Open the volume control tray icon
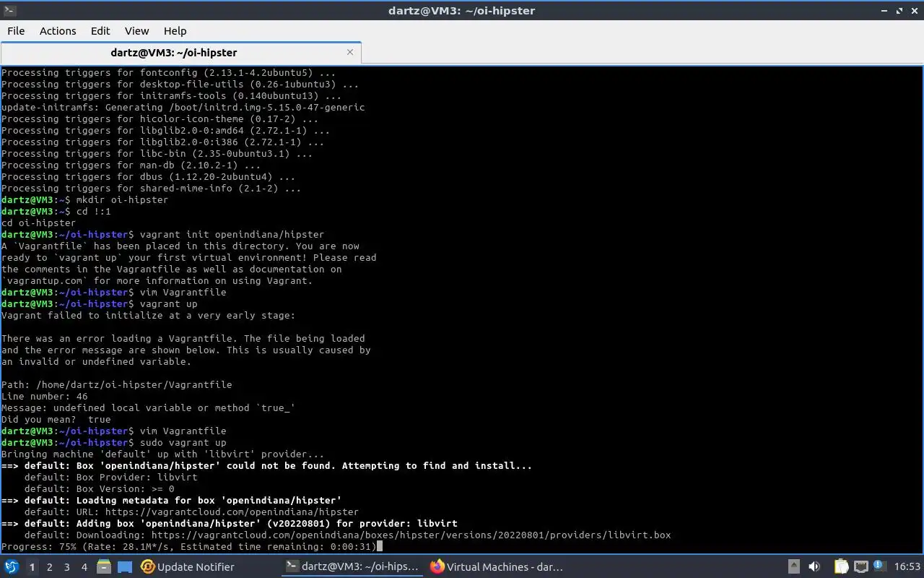 point(814,567)
